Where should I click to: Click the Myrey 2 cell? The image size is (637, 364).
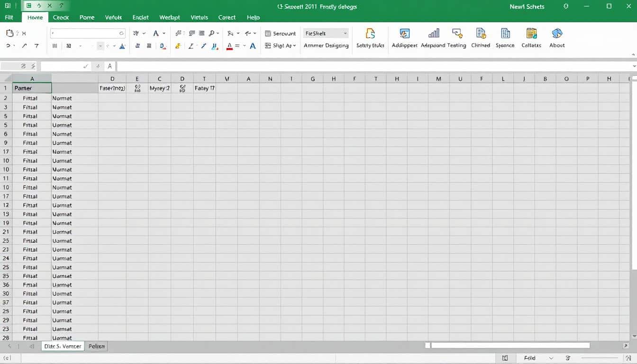click(160, 88)
